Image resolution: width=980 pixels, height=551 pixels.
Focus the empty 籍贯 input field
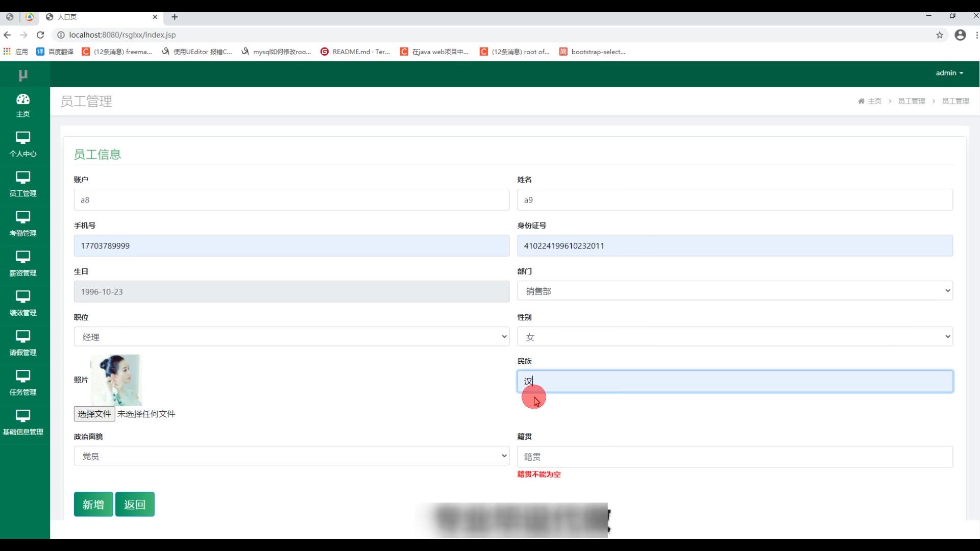click(x=734, y=457)
